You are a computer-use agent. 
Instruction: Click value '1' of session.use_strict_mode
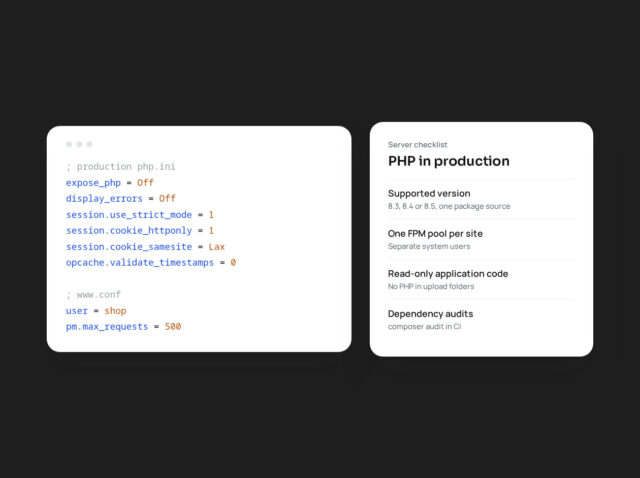211,215
